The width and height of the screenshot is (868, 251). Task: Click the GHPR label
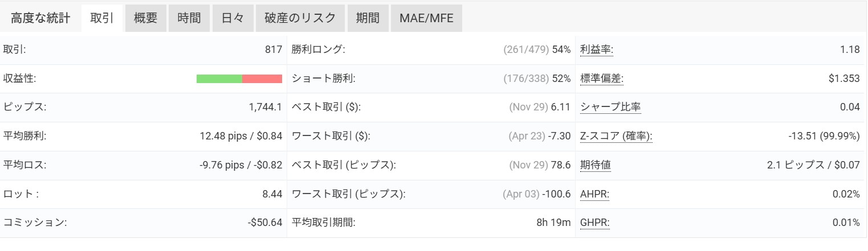click(594, 223)
